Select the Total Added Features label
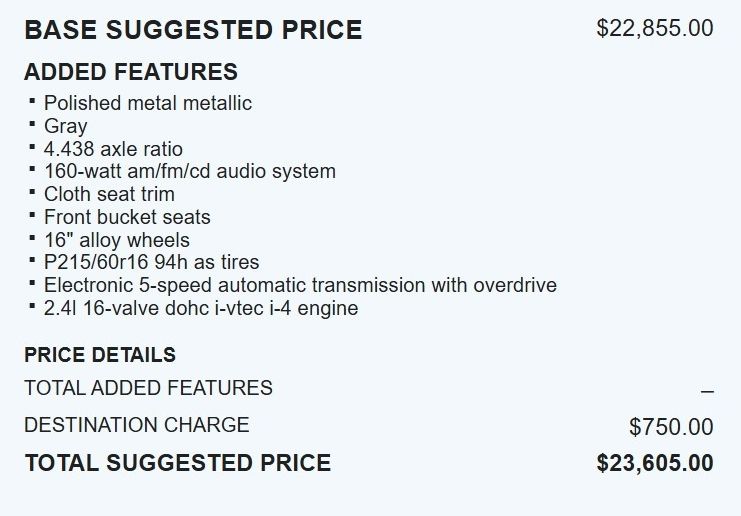Image resolution: width=741 pixels, height=516 pixels. point(148,388)
